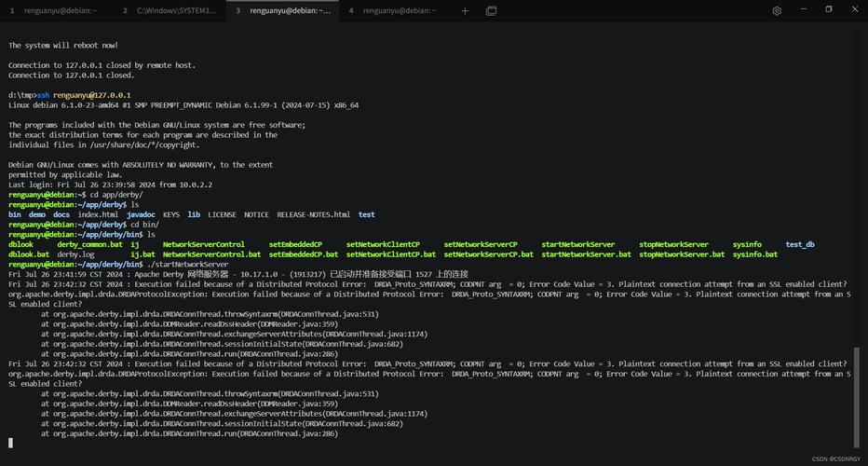
Task: Click the test_db directory name
Action: [799, 244]
